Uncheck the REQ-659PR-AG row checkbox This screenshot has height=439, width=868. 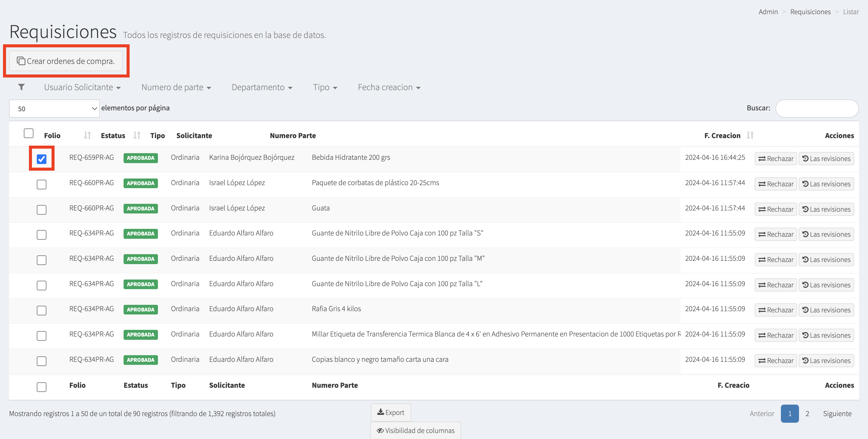click(42, 159)
